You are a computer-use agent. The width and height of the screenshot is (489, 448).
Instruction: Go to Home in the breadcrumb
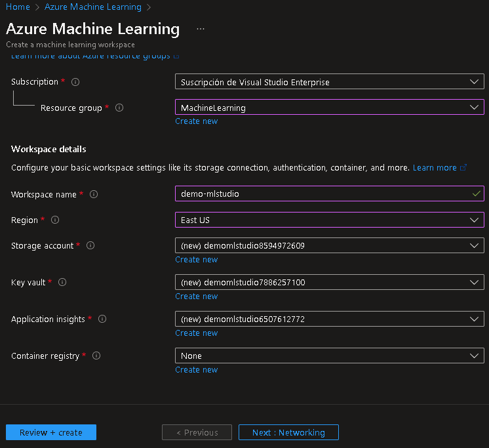tap(18, 7)
